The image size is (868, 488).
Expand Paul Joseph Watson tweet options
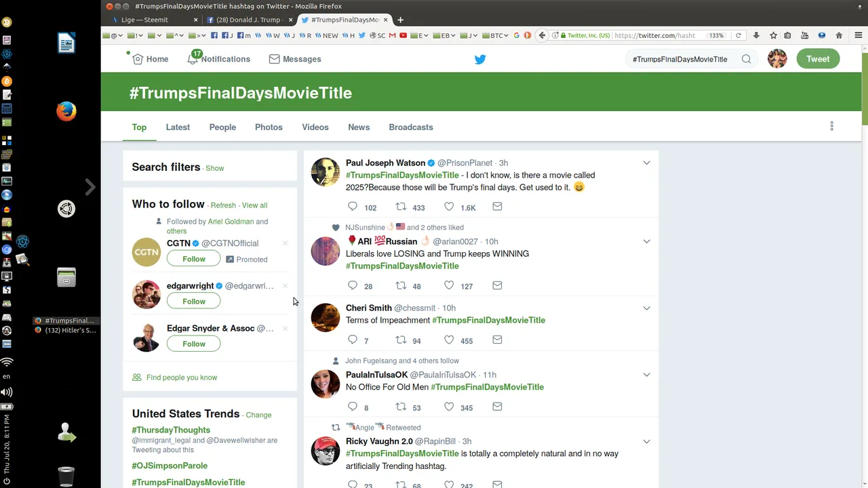(646, 163)
